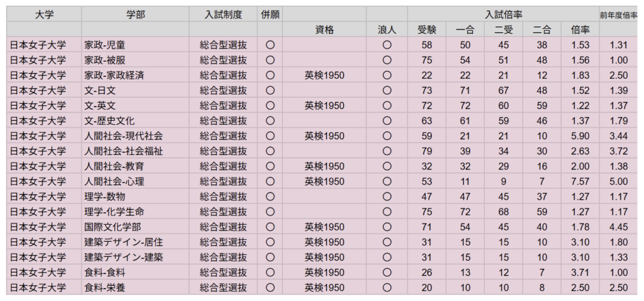The height and width of the screenshot is (301, 644).
Task: Click 英検1950 in the 食料-栄養 row
Action: pyautogui.click(x=325, y=288)
